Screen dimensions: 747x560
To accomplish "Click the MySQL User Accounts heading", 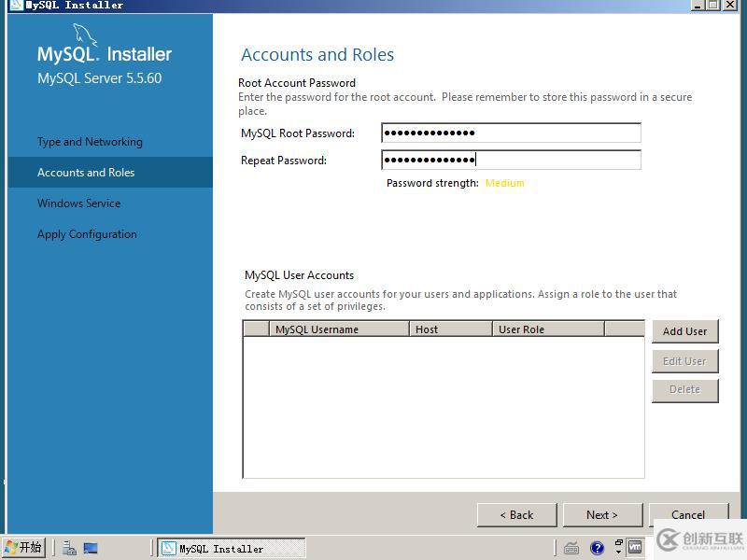I will pos(299,275).
